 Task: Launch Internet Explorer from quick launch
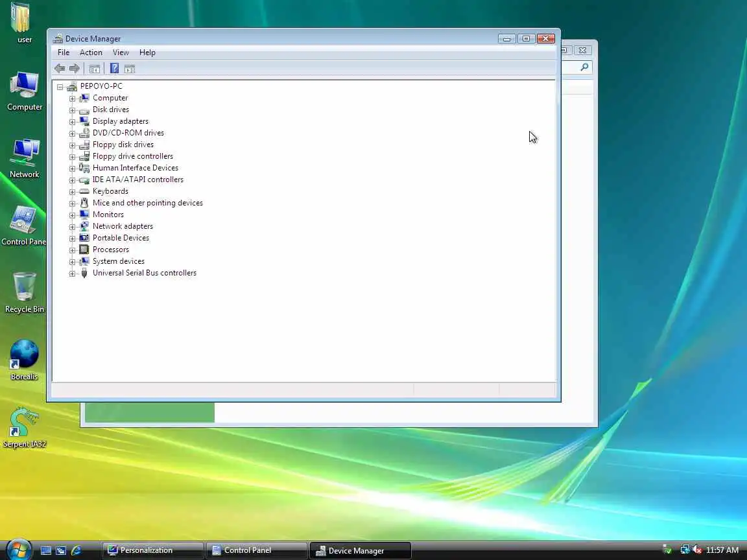tap(77, 550)
